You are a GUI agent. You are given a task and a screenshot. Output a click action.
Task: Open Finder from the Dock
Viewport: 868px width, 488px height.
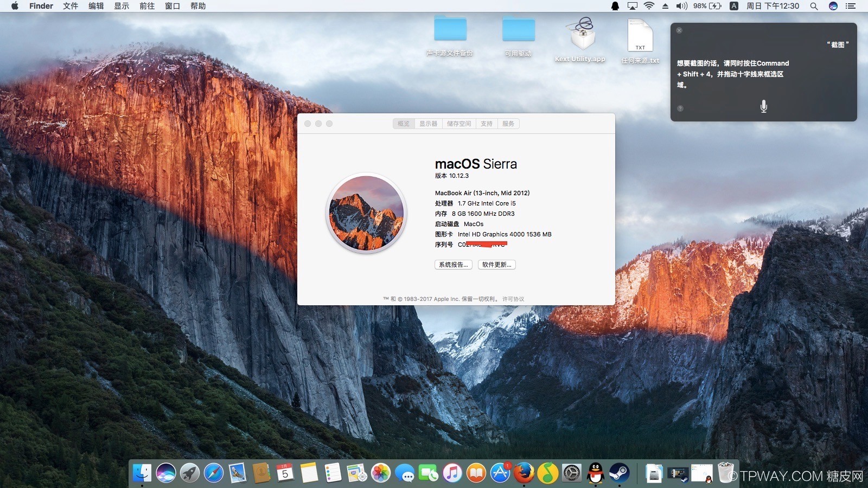(x=142, y=473)
